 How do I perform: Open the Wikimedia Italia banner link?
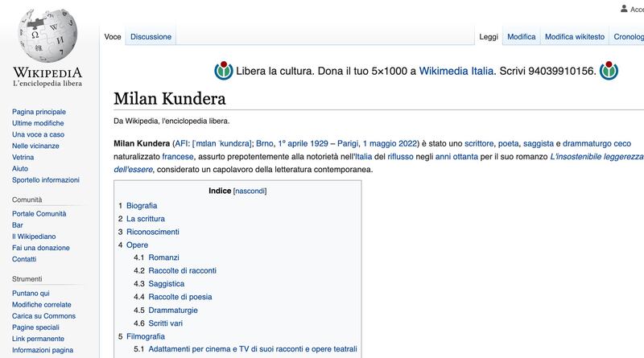pos(456,71)
